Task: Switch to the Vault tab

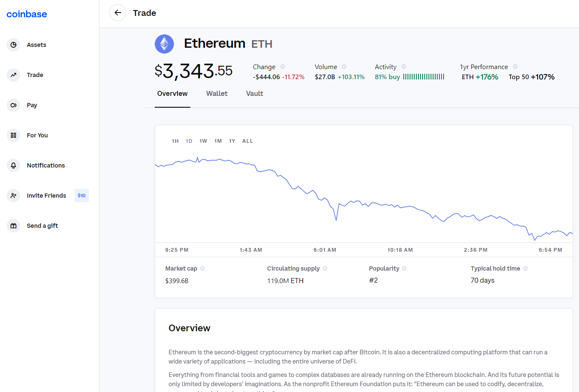Action: tap(254, 94)
